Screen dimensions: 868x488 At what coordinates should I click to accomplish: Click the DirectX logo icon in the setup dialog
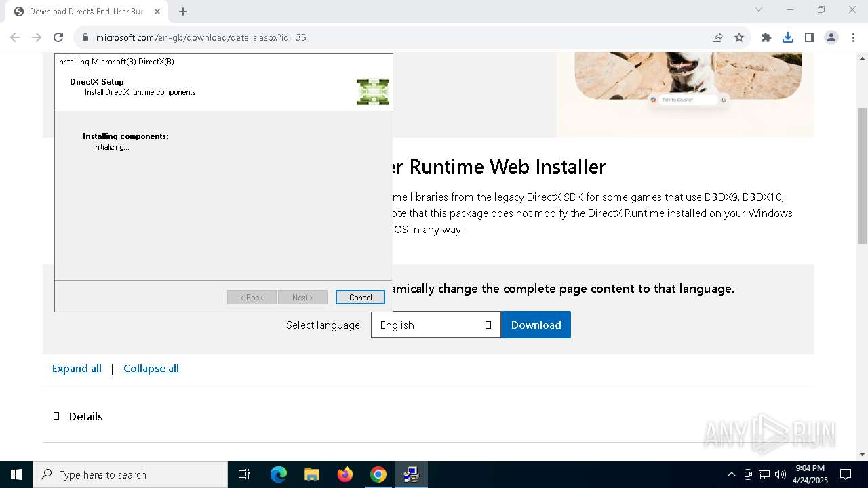pos(373,91)
